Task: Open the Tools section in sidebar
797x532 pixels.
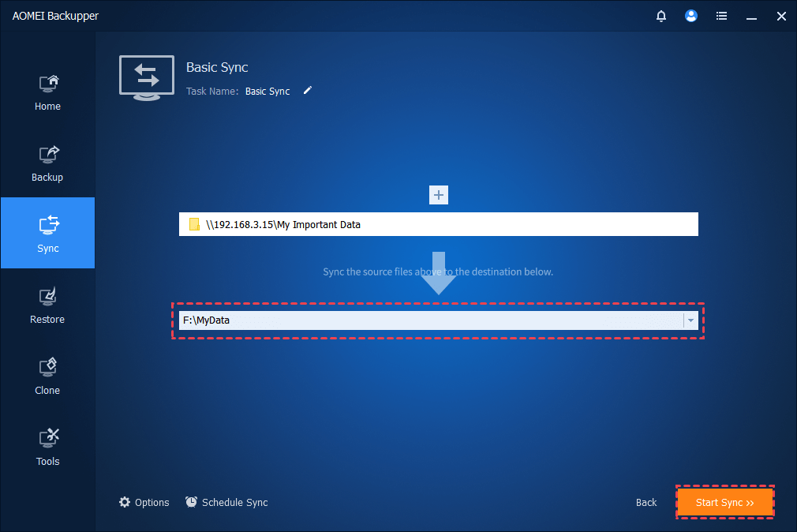Action: [48, 447]
